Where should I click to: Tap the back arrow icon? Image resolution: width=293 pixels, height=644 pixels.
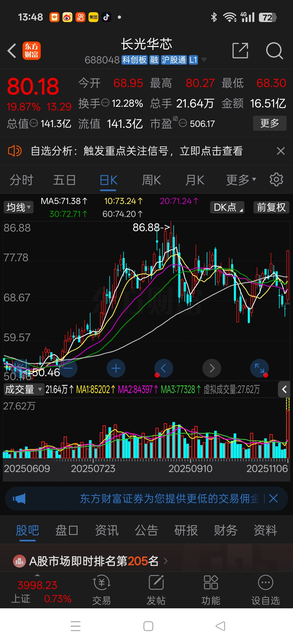[x=12, y=51]
